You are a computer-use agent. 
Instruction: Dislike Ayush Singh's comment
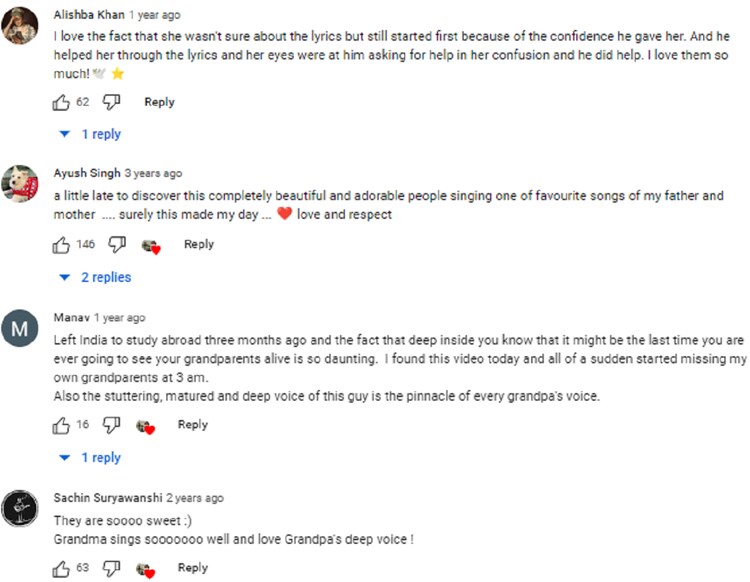coord(117,244)
